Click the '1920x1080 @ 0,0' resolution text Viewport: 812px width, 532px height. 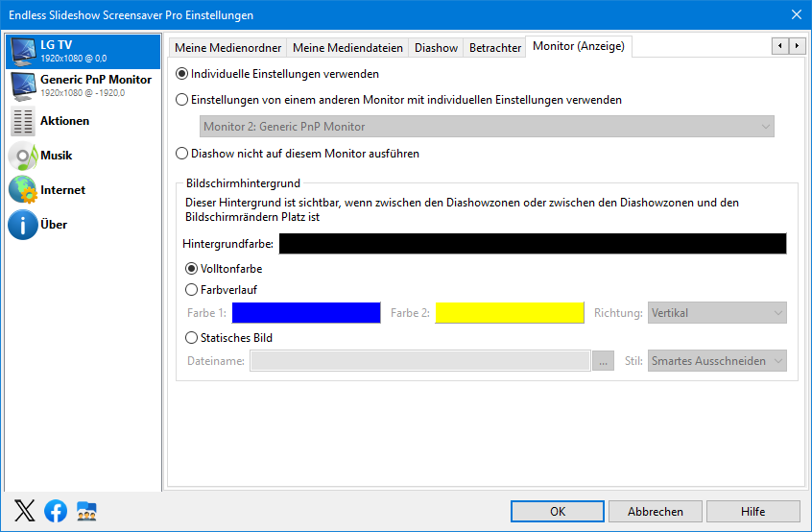(74, 59)
